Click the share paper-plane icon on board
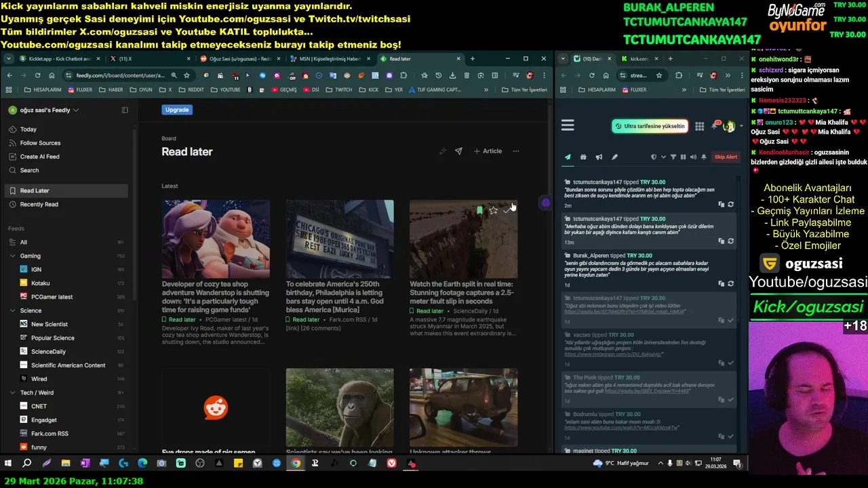The width and height of the screenshot is (868, 488). click(x=458, y=151)
